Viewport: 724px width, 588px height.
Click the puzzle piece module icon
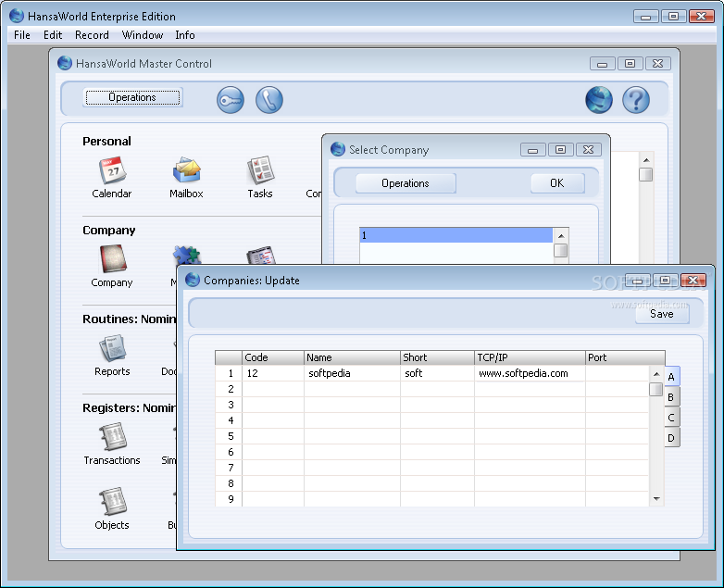click(186, 255)
